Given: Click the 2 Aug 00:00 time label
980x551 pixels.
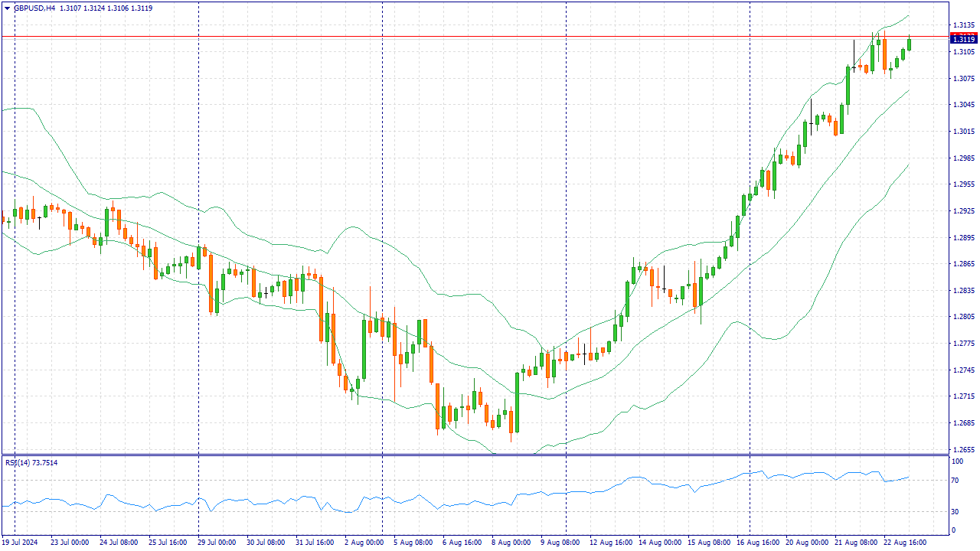Looking at the screenshot, I should (364, 543).
